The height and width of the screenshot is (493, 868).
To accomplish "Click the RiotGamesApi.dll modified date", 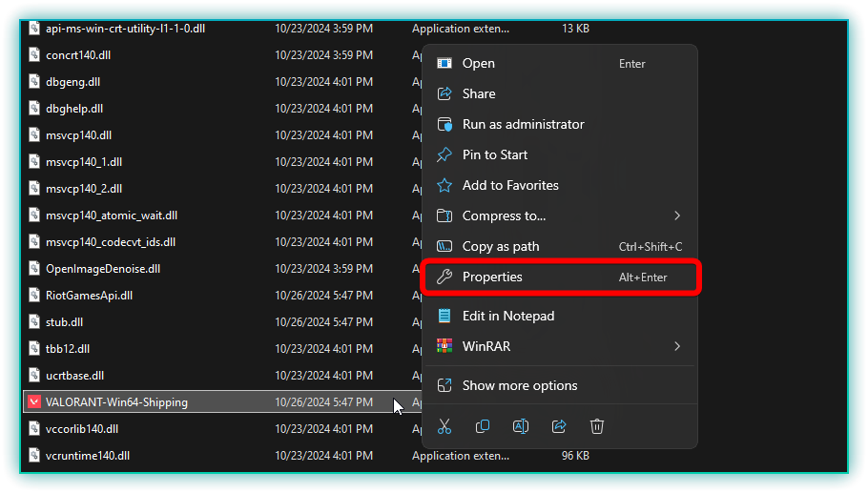I will click(324, 295).
